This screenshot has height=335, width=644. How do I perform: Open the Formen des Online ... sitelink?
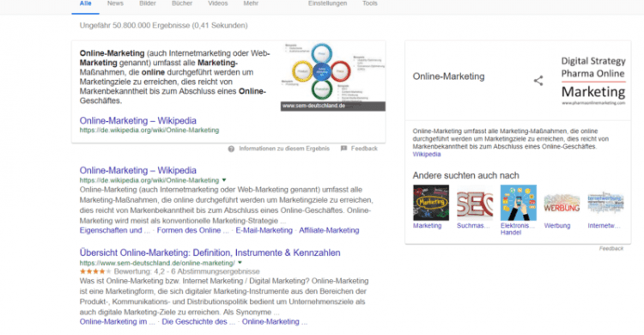[x=192, y=230]
